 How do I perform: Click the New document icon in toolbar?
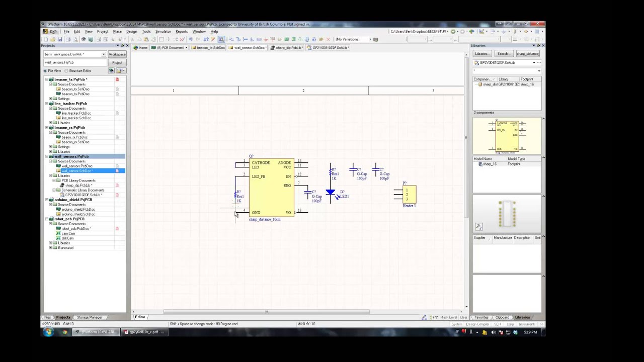point(46,39)
